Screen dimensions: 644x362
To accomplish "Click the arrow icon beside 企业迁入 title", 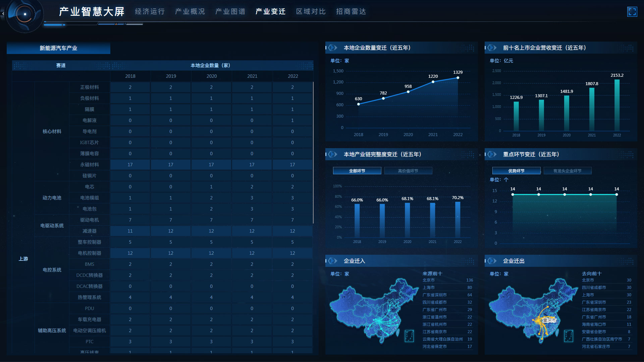I will (x=333, y=261).
